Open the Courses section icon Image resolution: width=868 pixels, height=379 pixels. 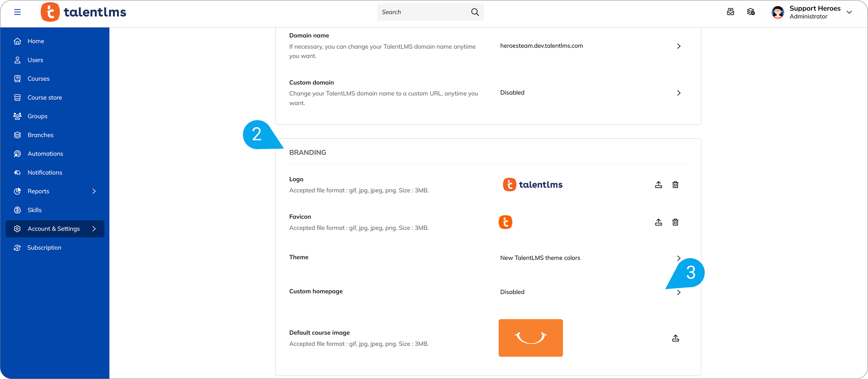(17, 79)
